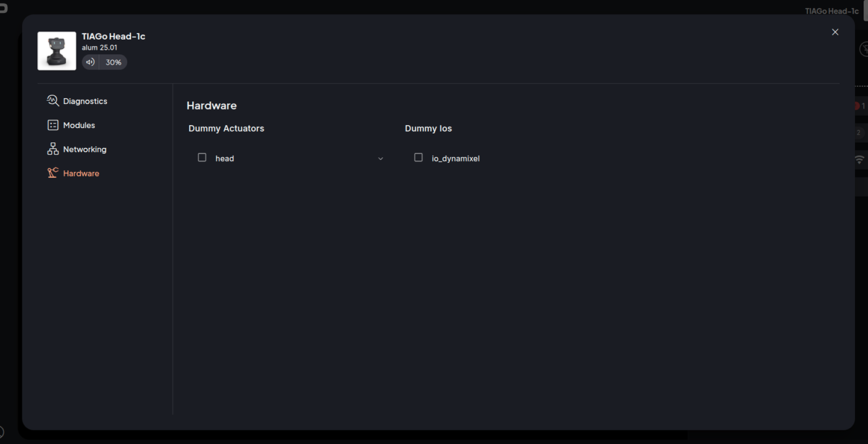The height and width of the screenshot is (444, 868).
Task: Click the badge showing number 2
Action: [859, 133]
